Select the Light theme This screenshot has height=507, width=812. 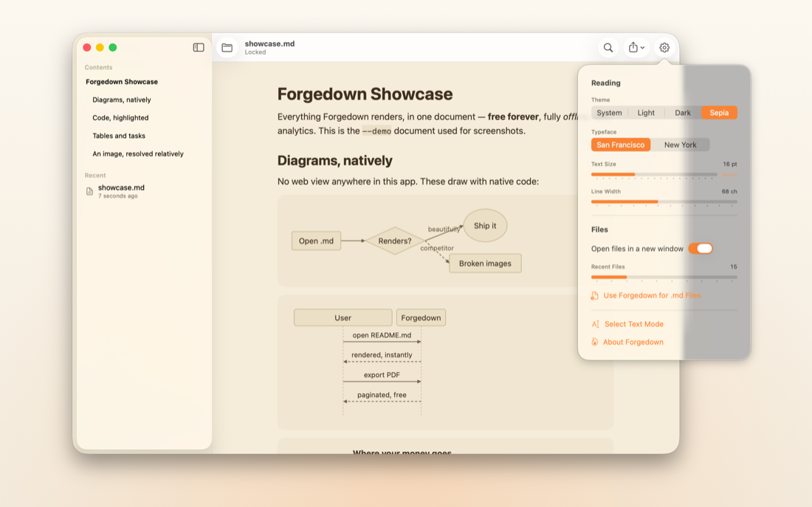pyautogui.click(x=646, y=113)
